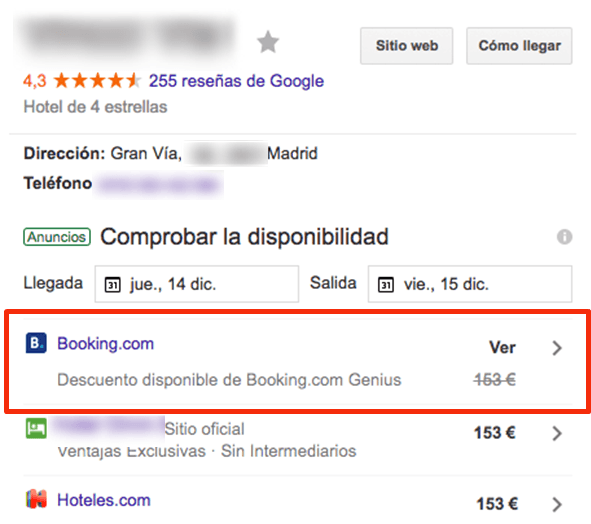Save hotel with the gray star icon

pos(268,42)
